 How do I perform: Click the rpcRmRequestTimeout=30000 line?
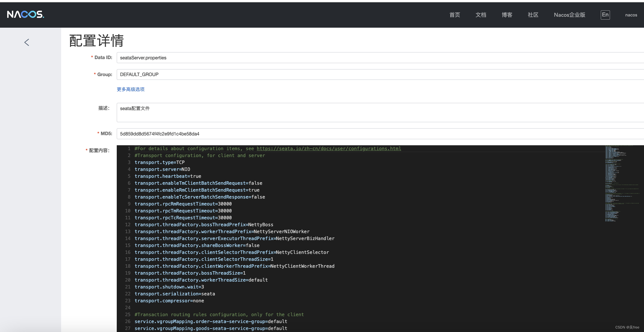click(183, 204)
